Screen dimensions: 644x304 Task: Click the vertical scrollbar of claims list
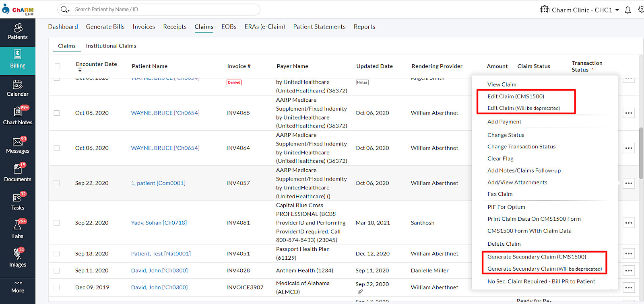pos(641,153)
